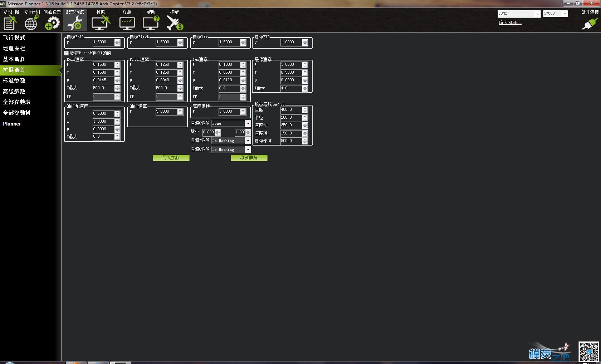Select Planner in sidebar
This screenshot has height=364, width=601.
[12, 124]
